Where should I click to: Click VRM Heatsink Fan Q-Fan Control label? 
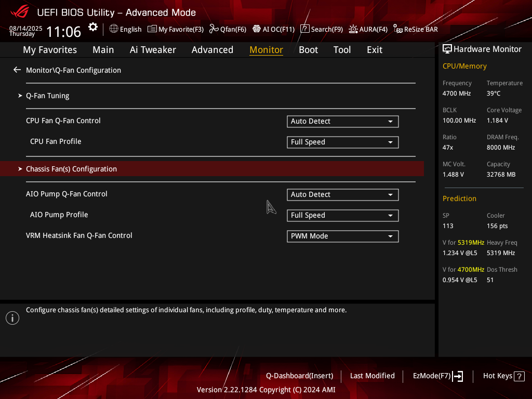(79, 235)
